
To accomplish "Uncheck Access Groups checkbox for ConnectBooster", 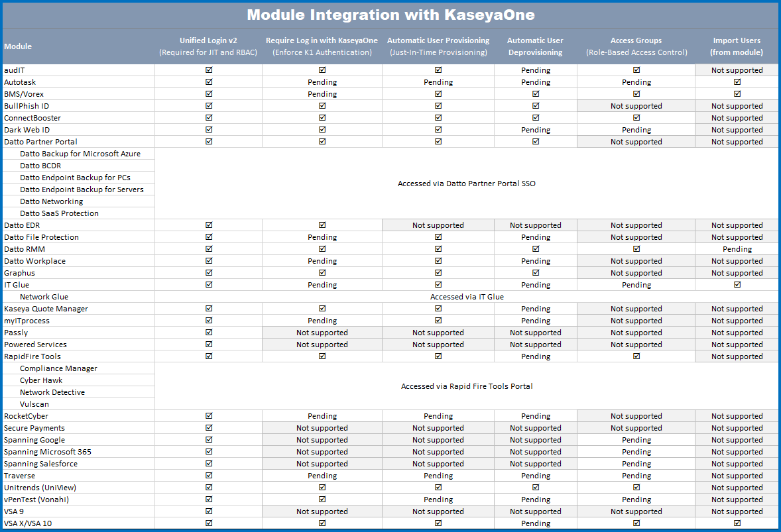I will [x=636, y=118].
